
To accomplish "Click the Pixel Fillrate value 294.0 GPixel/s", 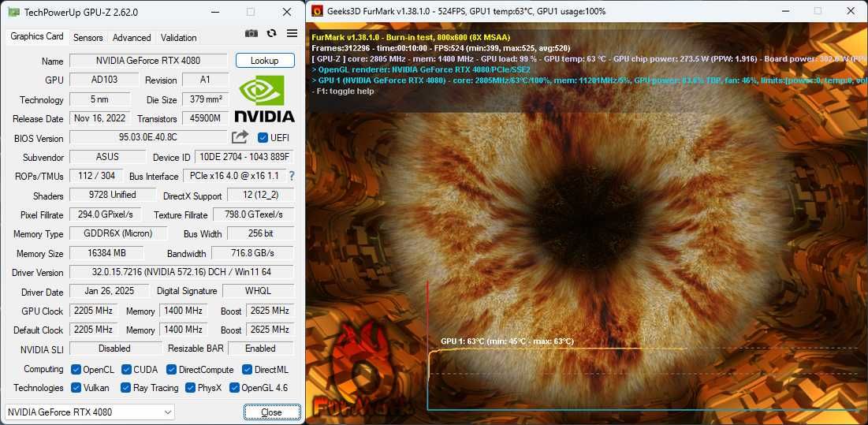I will click(105, 214).
